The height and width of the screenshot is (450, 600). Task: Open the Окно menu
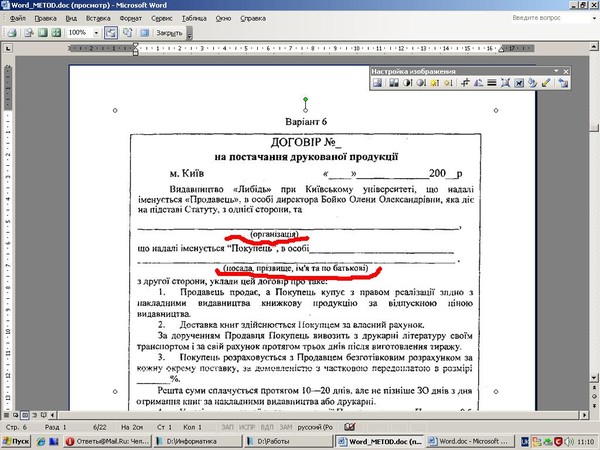tap(223, 18)
